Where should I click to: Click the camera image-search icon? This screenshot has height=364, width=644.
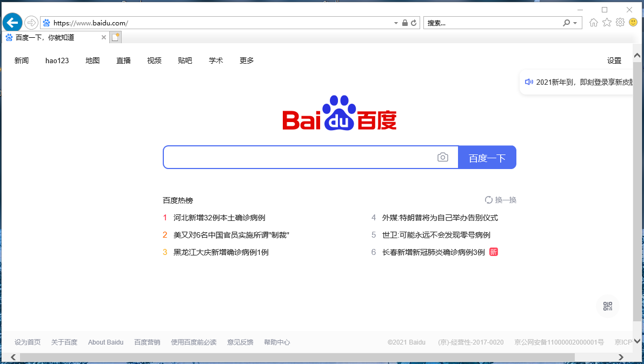pos(443,157)
